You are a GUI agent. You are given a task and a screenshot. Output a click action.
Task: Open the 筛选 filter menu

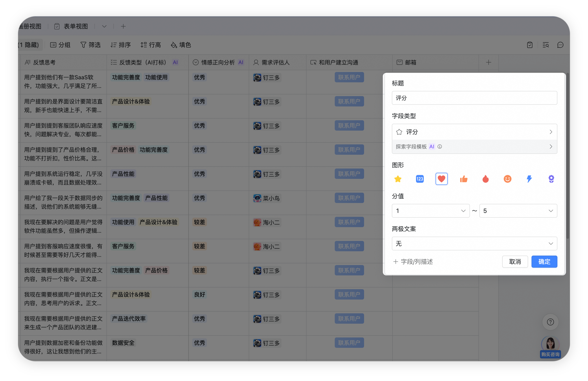click(91, 45)
